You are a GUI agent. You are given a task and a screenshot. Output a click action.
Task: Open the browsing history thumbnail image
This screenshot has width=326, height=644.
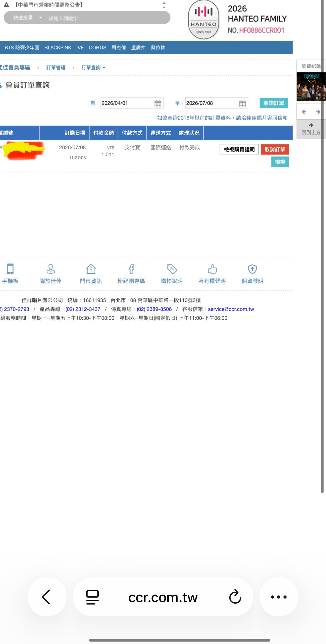(311, 87)
